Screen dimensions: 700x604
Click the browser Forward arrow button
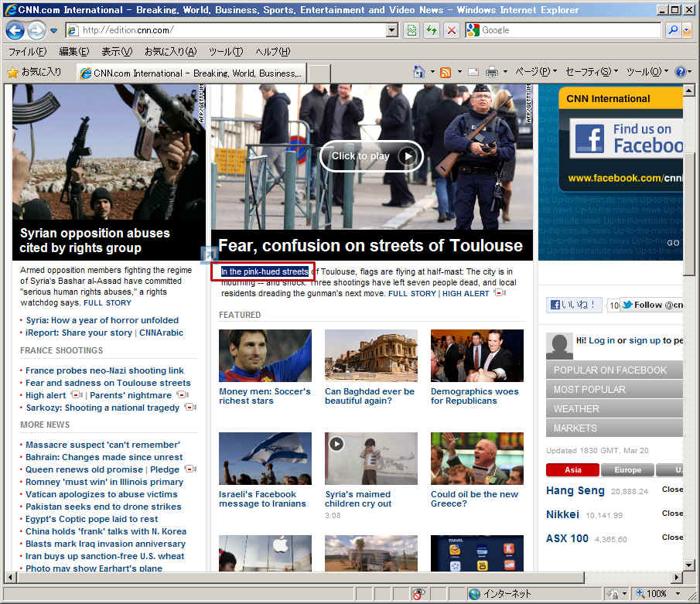pyautogui.click(x=36, y=30)
